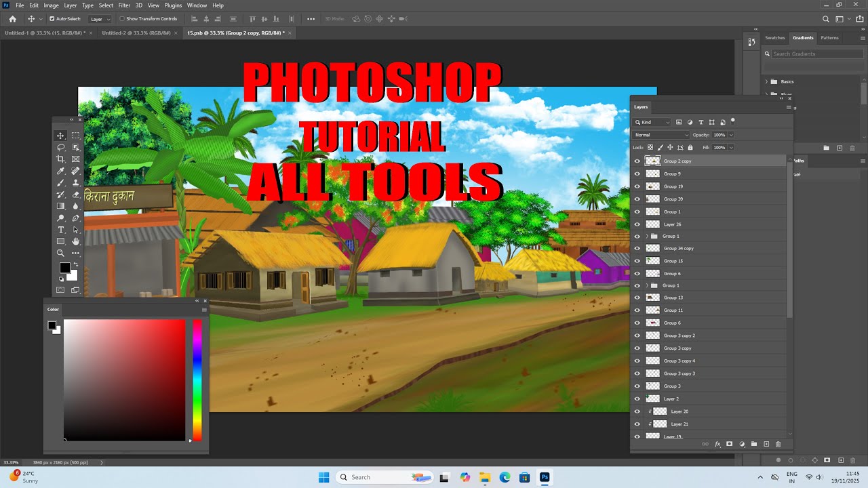Click the foreground color swatch in toolbox
The height and width of the screenshot is (488, 868).
point(64,268)
